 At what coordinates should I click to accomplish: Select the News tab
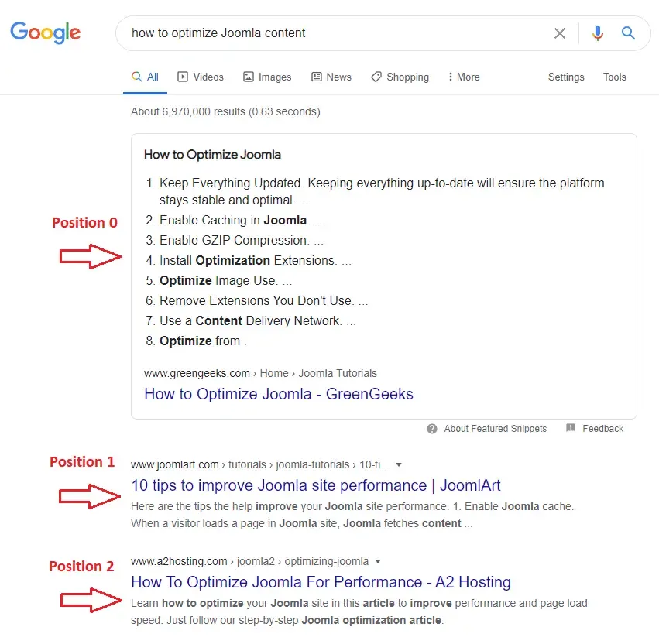pos(331,77)
